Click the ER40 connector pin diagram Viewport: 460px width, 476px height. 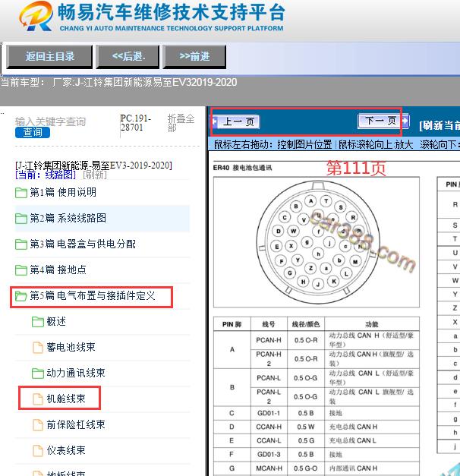pos(317,242)
